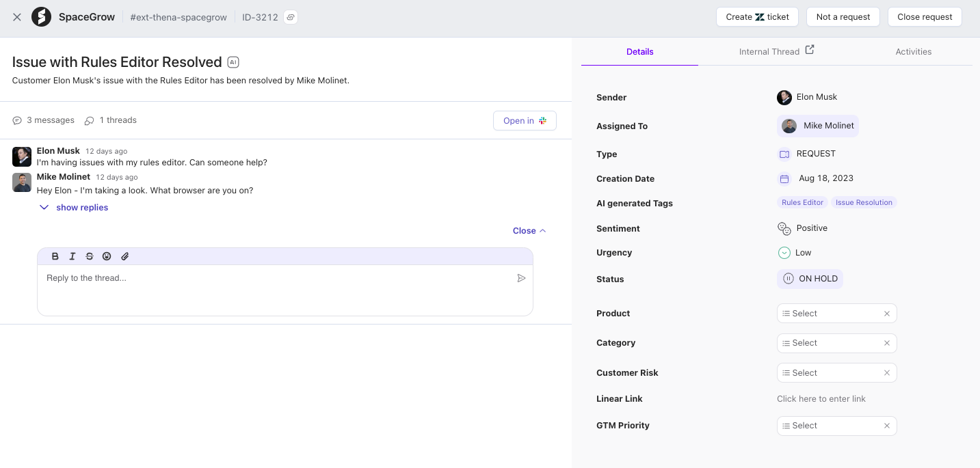Image resolution: width=980 pixels, height=468 pixels.
Task: Open the conversation in Slack
Action: point(525,121)
